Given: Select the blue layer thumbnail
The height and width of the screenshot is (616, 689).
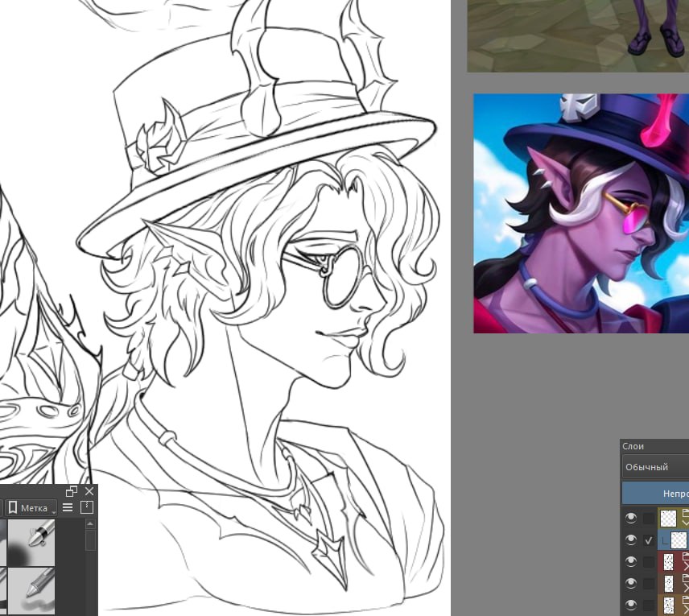Looking at the screenshot, I should pos(679,540).
